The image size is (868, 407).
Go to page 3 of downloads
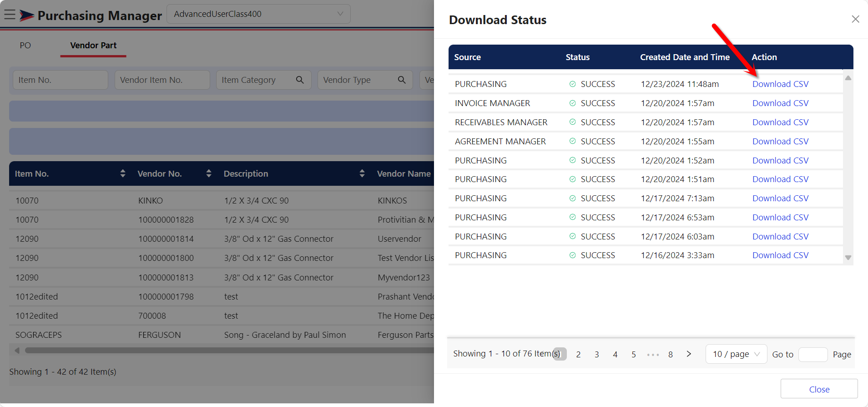tap(596, 355)
